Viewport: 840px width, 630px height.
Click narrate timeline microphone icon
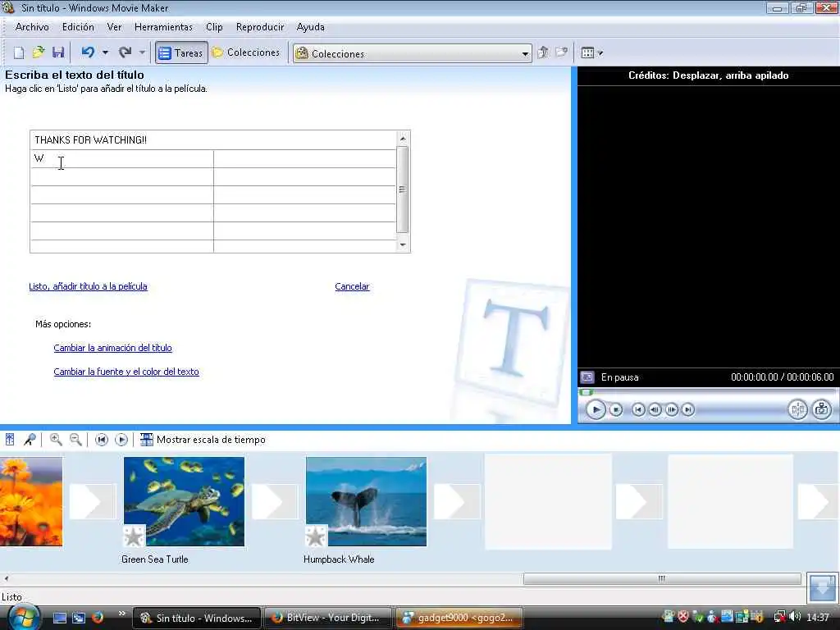pos(30,440)
